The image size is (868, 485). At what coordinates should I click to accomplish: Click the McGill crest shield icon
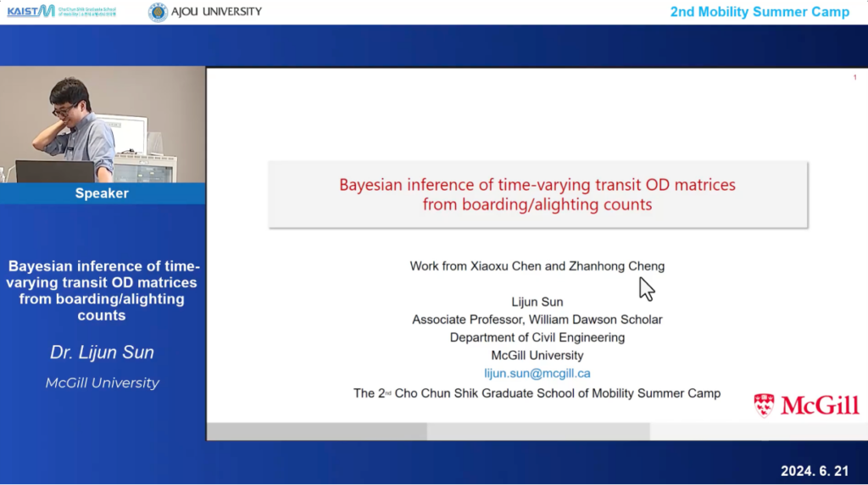(x=764, y=405)
